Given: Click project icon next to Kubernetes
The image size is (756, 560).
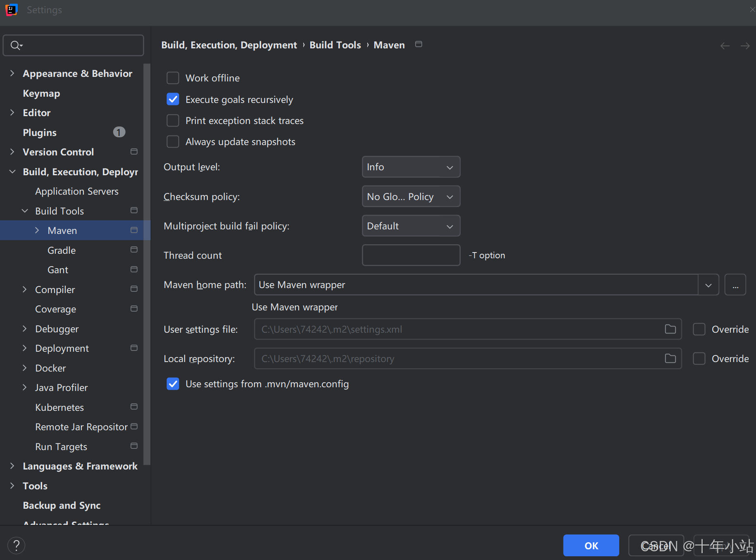Looking at the screenshot, I should tap(134, 407).
